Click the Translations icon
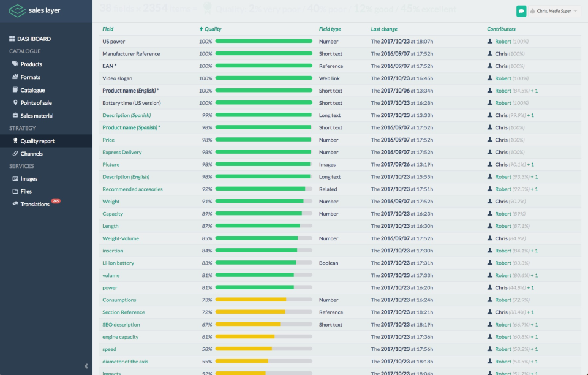588x375 pixels. [15, 203]
